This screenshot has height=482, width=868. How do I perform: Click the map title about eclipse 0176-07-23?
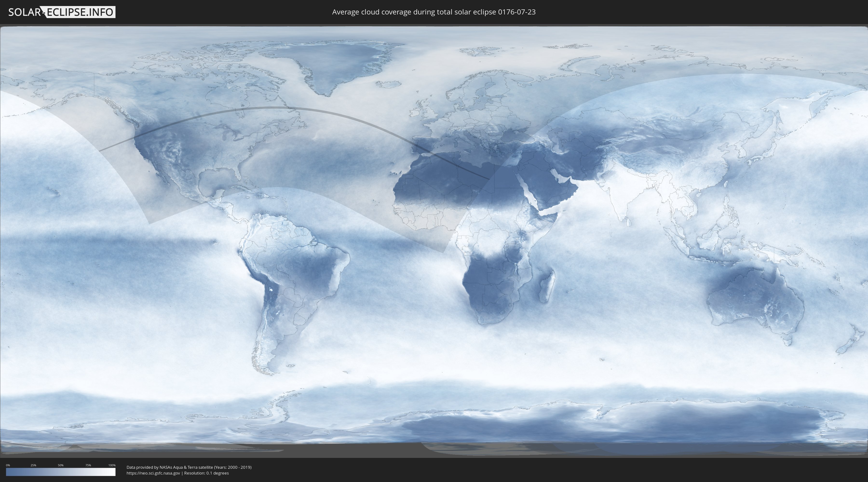[x=434, y=12]
